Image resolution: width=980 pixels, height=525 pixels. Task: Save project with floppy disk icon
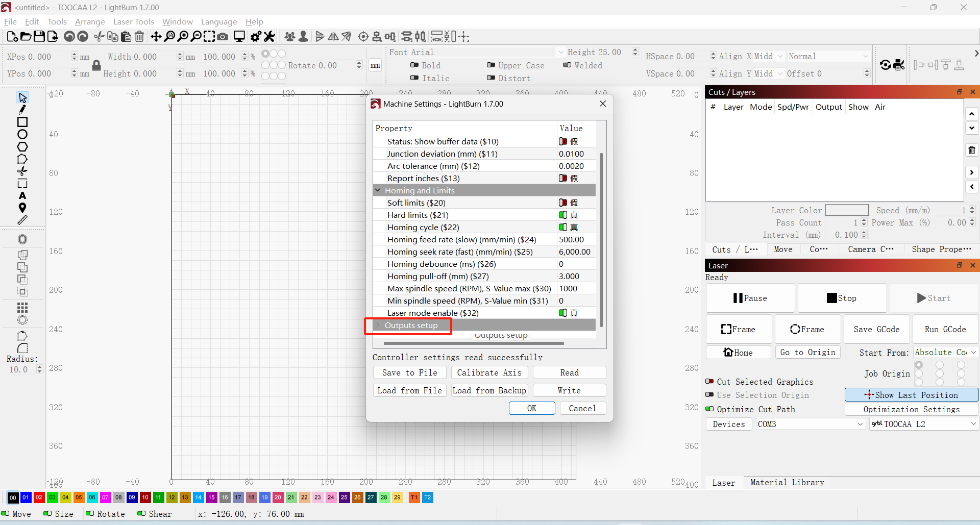(39, 36)
